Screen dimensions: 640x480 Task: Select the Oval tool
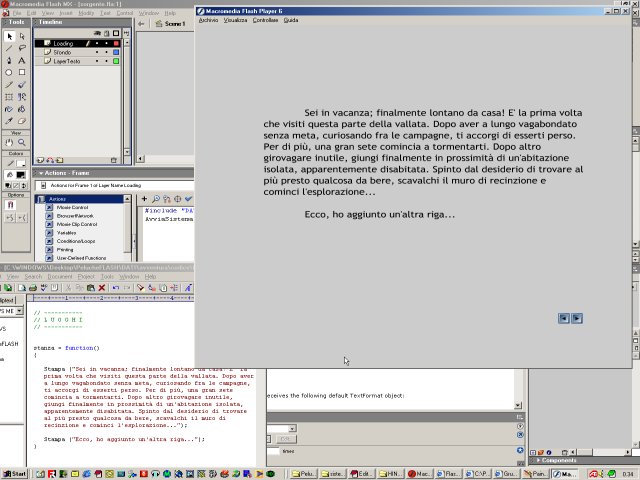pos(9,72)
